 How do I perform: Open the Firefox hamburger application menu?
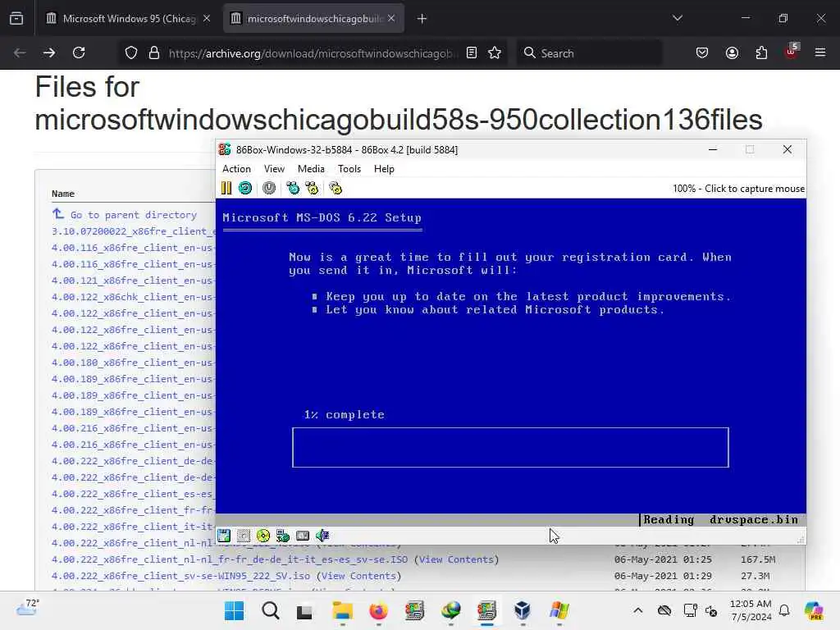[820, 52]
